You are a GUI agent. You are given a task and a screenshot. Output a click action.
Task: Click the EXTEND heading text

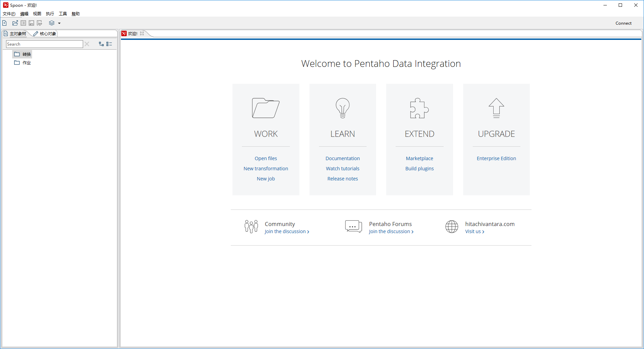(420, 134)
